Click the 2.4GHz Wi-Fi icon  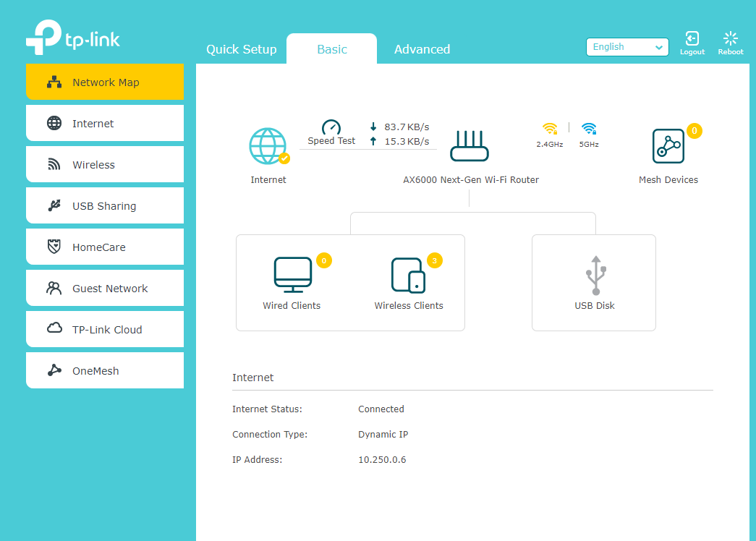[x=550, y=129]
